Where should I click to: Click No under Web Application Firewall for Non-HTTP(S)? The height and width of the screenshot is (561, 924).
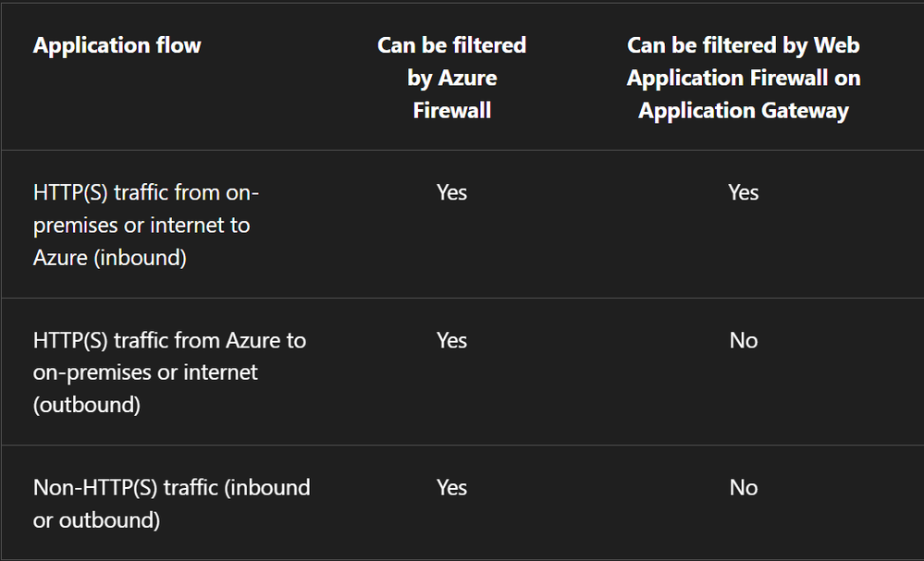tap(743, 487)
